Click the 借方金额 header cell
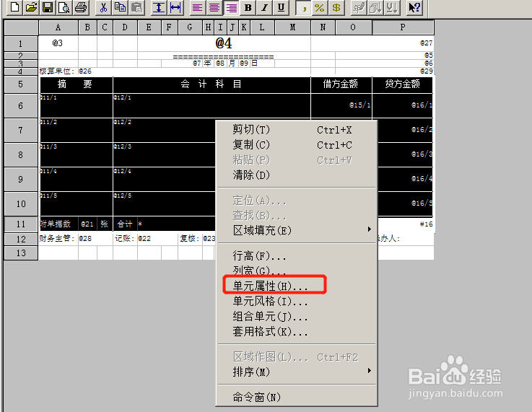Image resolution: width=532 pixels, height=412 pixels. [x=341, y=84]
